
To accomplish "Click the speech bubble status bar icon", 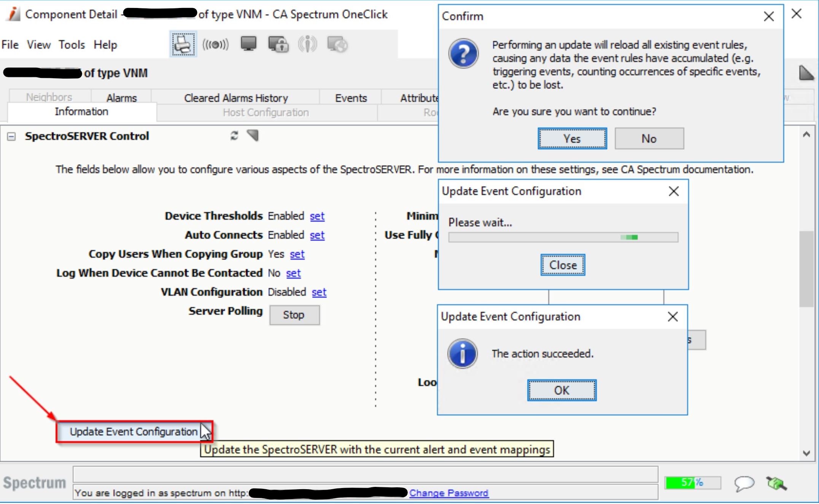I will [x=744, y=483].
